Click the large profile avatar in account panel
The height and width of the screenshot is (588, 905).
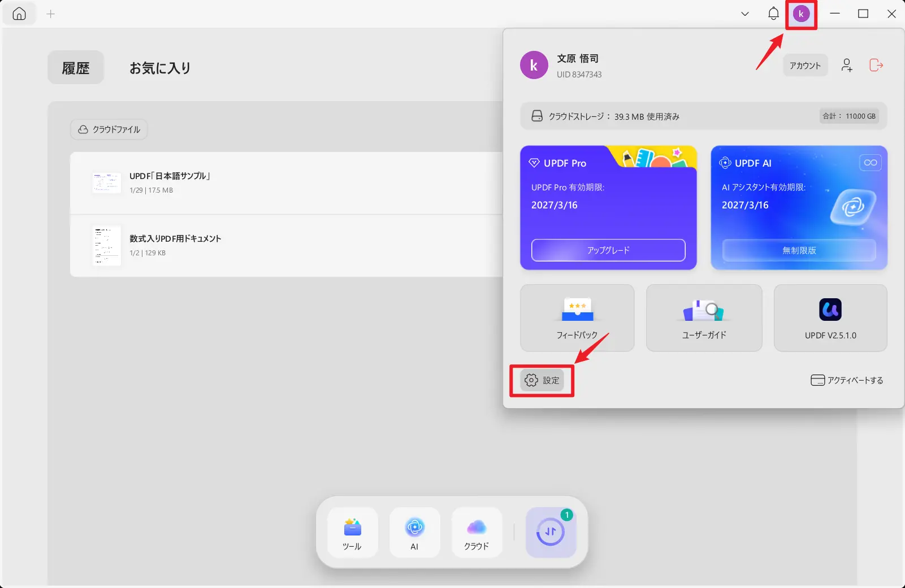click(534, 66)
